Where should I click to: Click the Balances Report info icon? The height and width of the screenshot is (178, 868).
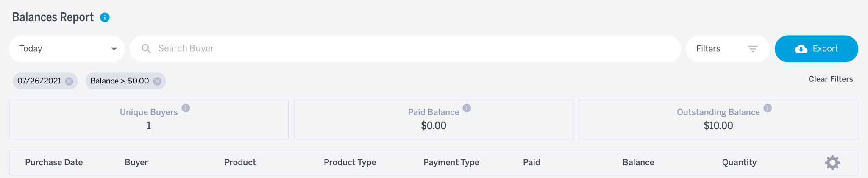(105, 17)
